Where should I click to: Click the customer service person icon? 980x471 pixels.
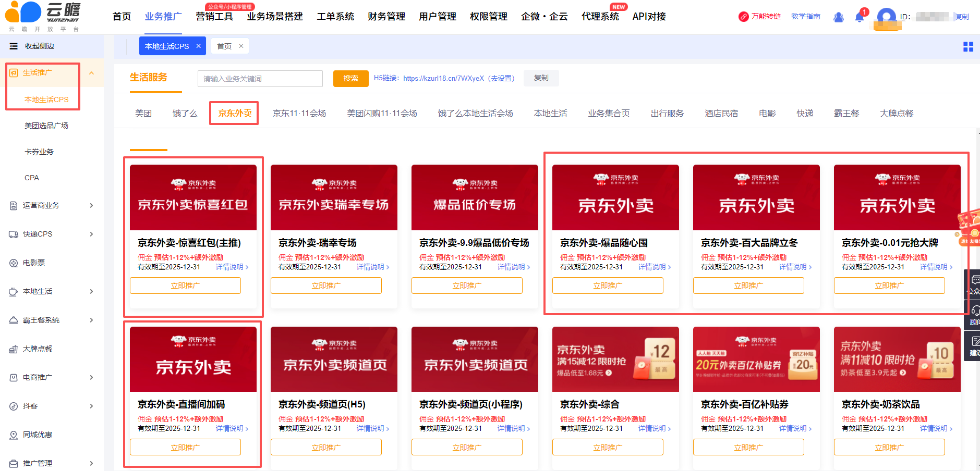point(838,17)
